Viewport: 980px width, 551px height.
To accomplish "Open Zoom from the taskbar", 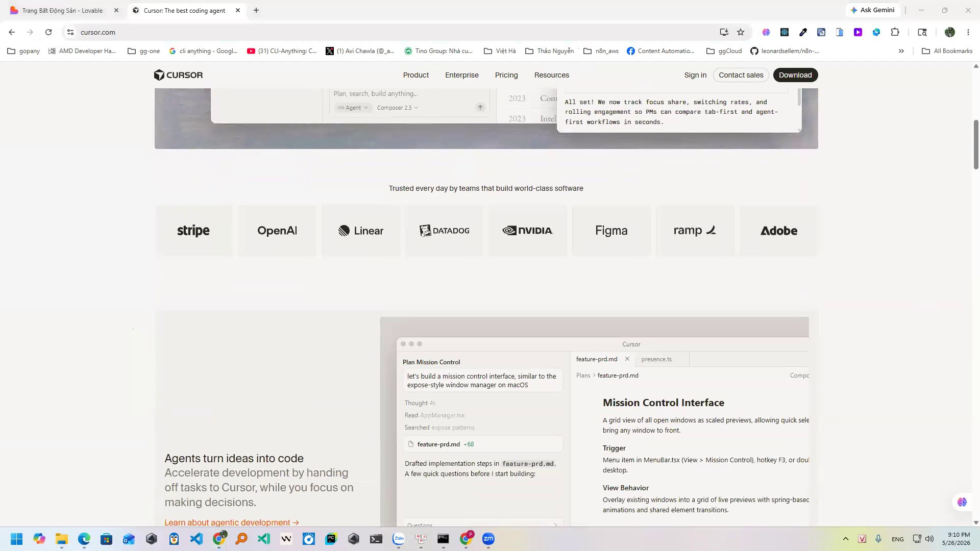I will (x=488, y=539).
